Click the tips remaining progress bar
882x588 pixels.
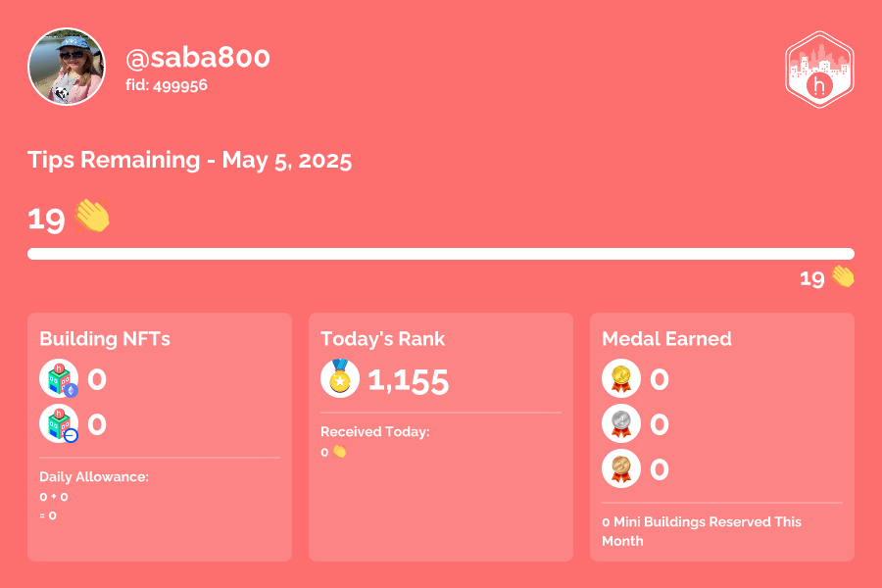coord(441,254)
